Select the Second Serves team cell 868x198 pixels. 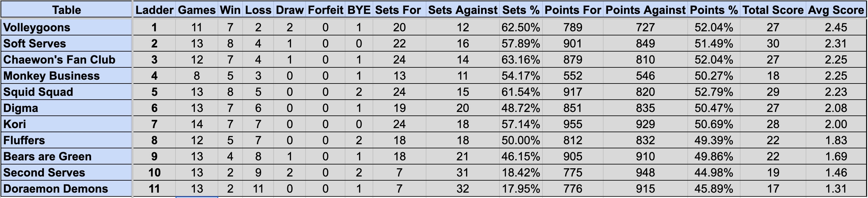click(x=66, y=173)
